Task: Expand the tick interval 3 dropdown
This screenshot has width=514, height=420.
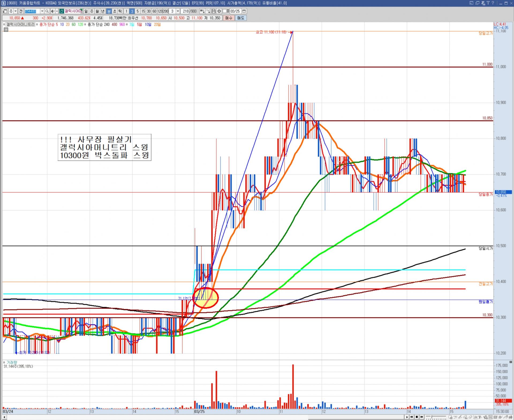Action: click(178, 11)
